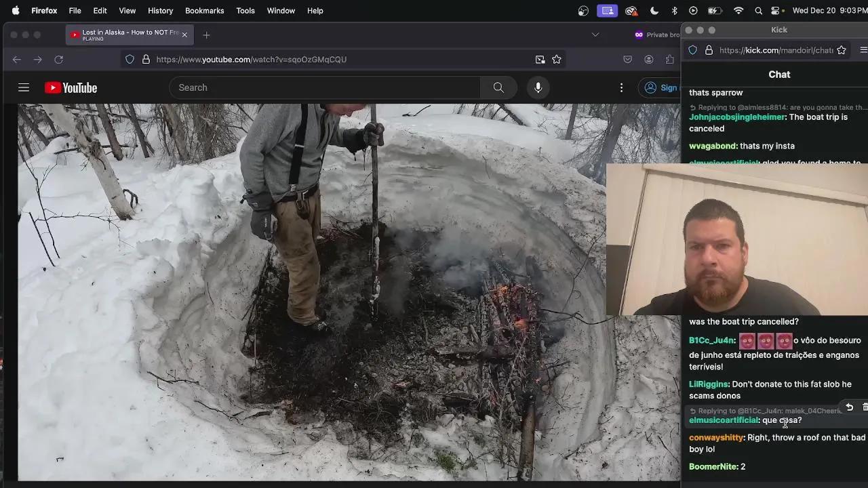
Task: Open extensions via the puzzle piece icon
Action: (x=670, y=60)
